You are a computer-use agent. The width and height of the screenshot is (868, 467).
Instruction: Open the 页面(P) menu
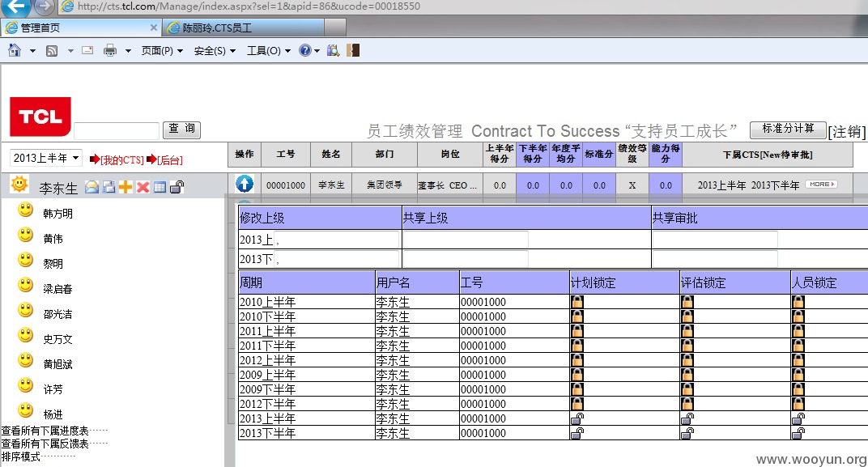click(162, 51)
